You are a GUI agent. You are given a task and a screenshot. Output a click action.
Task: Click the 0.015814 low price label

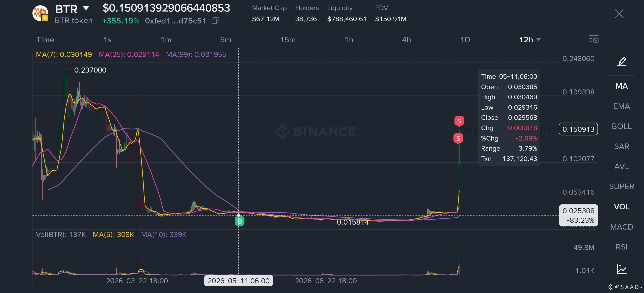pos(353,222)
